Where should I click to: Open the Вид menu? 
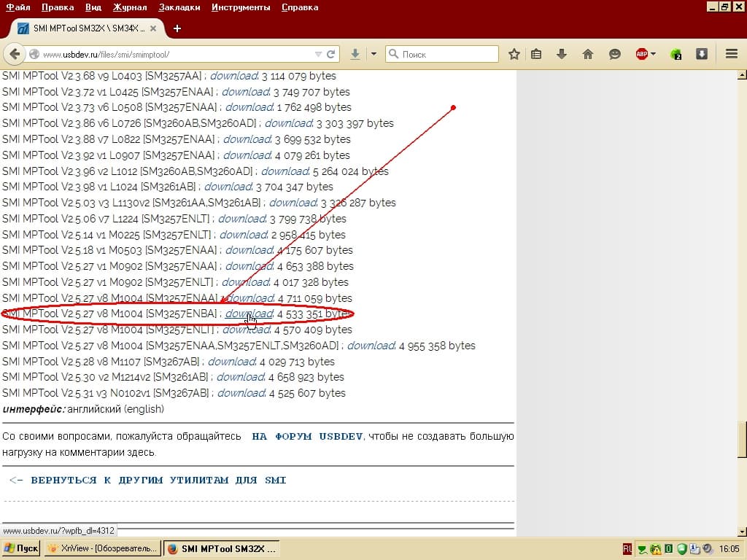[93, 7]
